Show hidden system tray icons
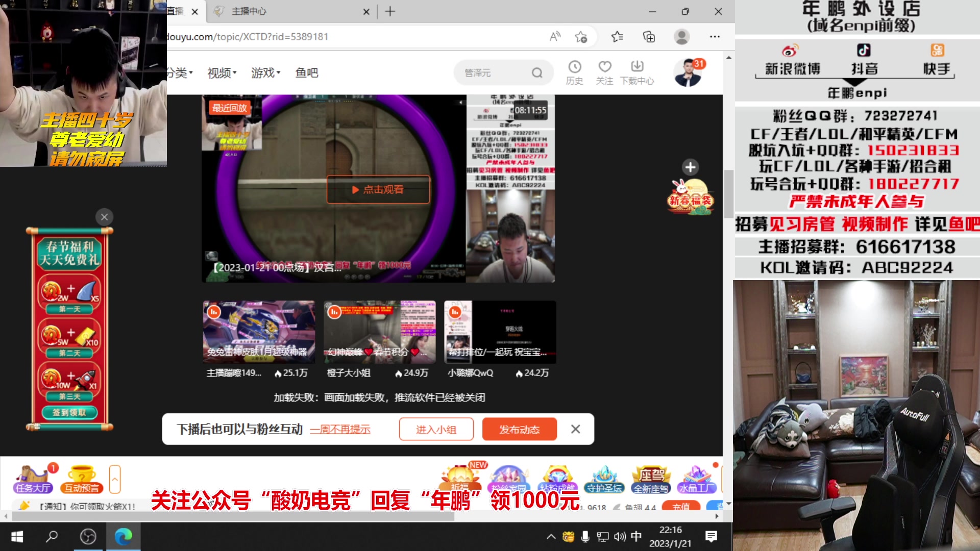980x551 pixels. point(551,537)
